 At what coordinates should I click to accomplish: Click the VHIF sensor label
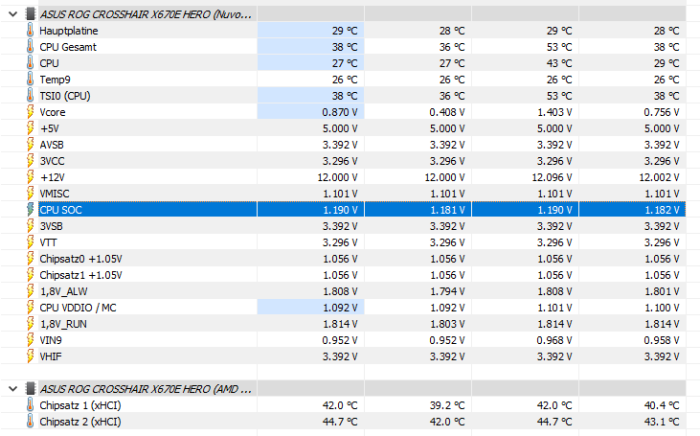click(x=53, y=356)
